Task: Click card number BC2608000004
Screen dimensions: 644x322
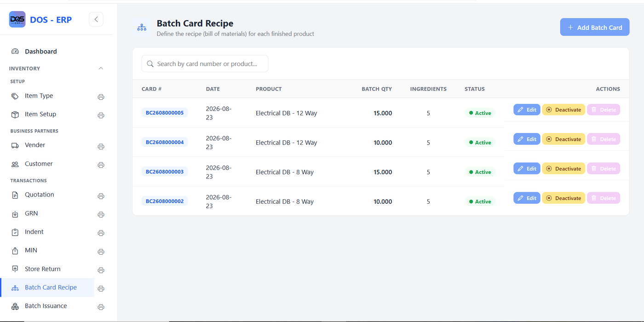Action: click(165, 142)
